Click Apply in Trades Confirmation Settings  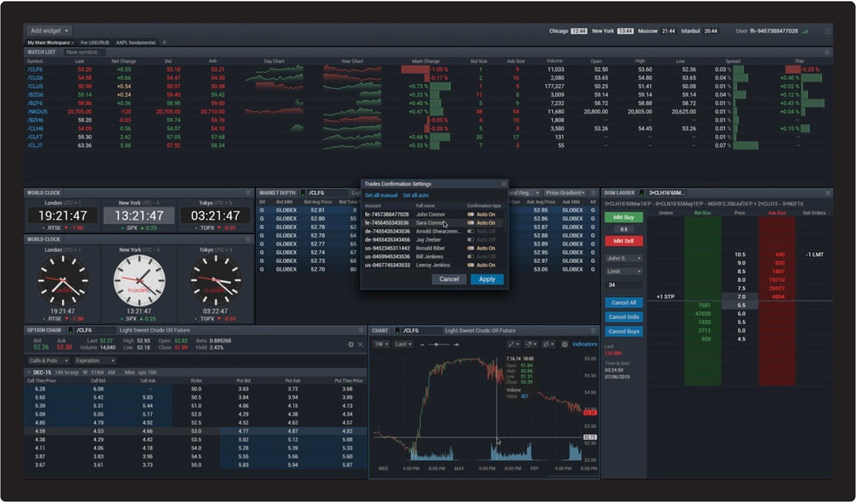pos(486,279)
